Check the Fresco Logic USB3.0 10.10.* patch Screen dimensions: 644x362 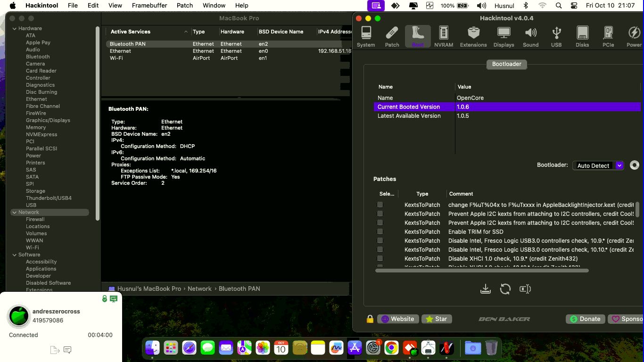tap(380, 249)
